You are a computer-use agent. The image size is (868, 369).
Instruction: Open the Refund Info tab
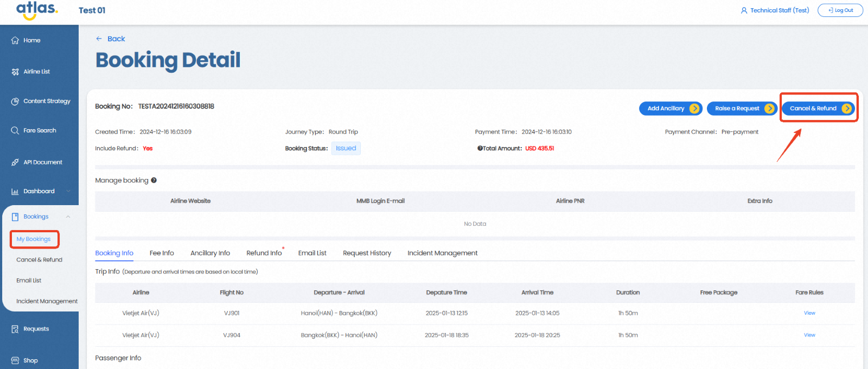click(x=264, y=253)
